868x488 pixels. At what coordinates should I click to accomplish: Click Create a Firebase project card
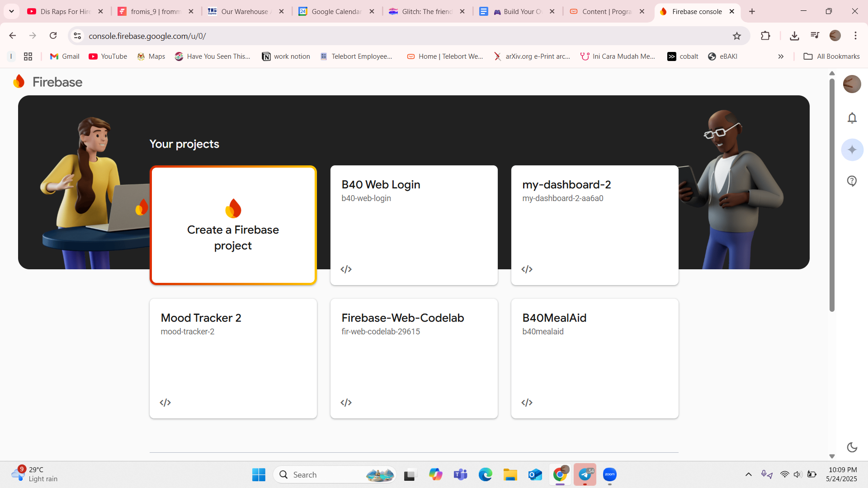pyautogui.click(x=233, y=225)
